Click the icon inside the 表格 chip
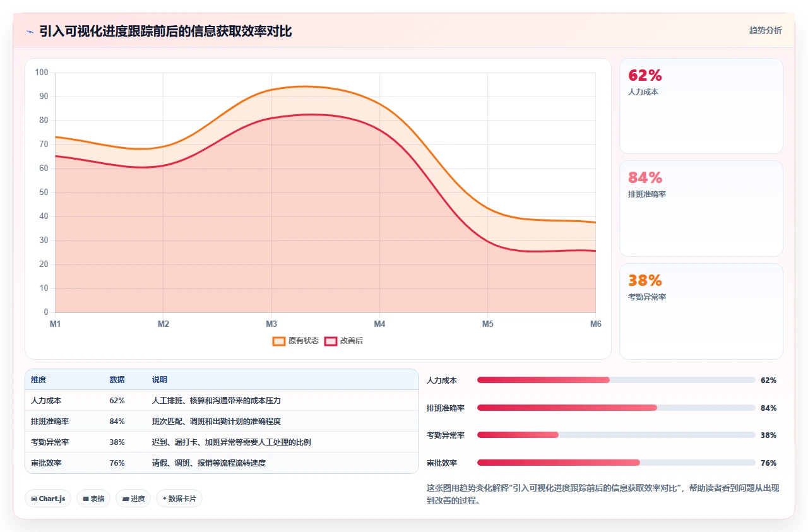 click(x=85, y=499)
